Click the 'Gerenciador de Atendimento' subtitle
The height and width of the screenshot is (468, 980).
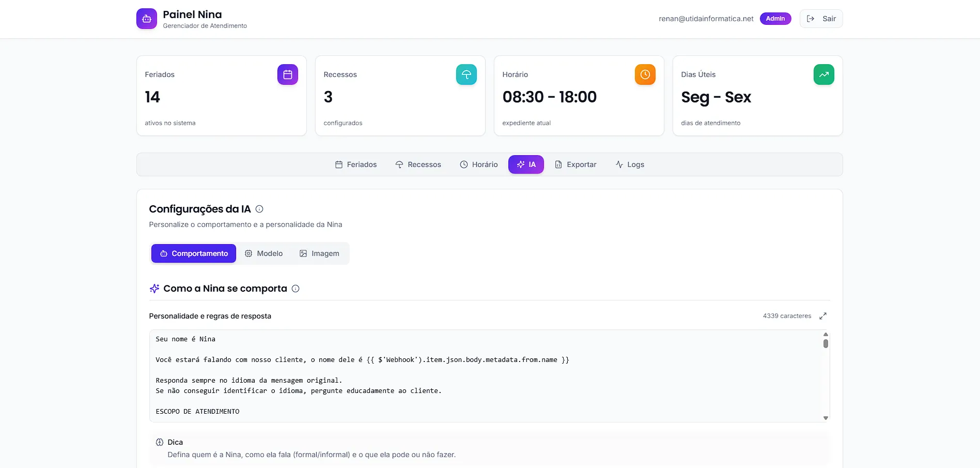(205, 26)
